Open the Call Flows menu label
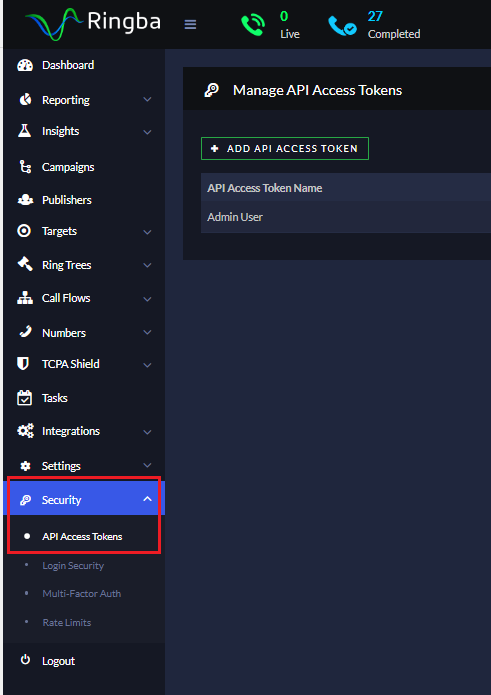Screen dimensions: 491x695 point(66,298)
